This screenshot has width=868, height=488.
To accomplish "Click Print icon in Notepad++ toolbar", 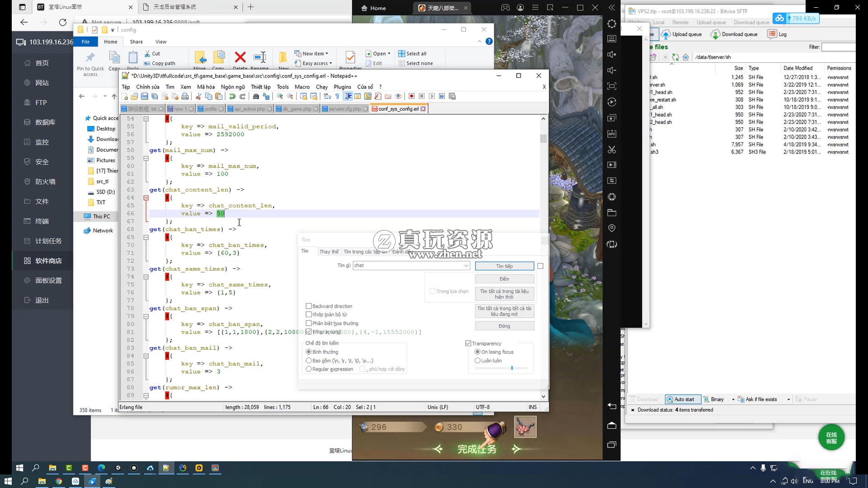I will (x=185, y=96).
